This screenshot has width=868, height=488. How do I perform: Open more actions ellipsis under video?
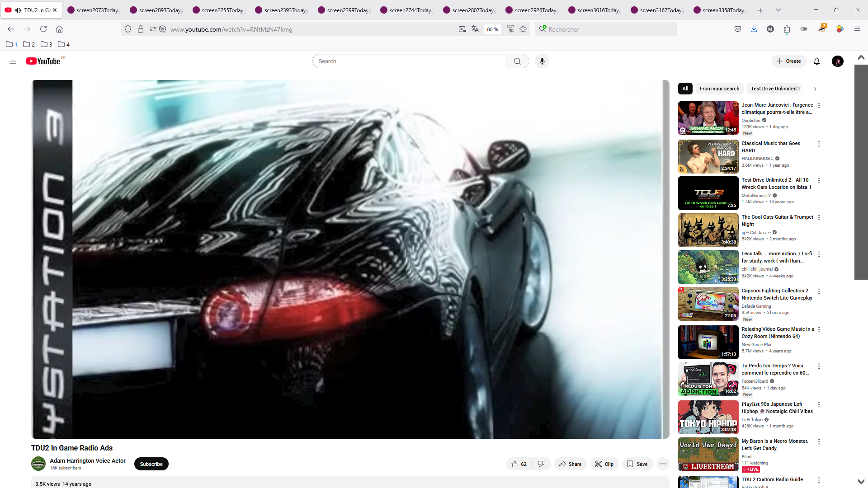(663, 464)
